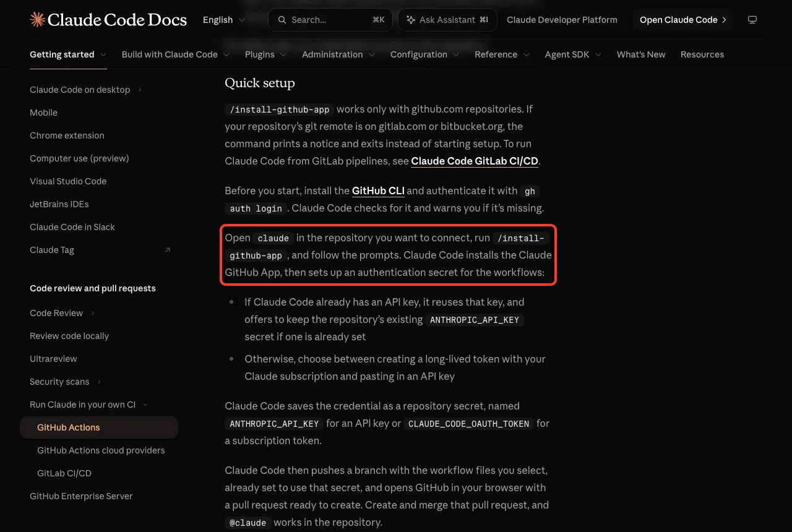The width and height of the screenshot is (792, 532).
Task: Open the Administration dropdown menu
Action: tap(338, 54)
